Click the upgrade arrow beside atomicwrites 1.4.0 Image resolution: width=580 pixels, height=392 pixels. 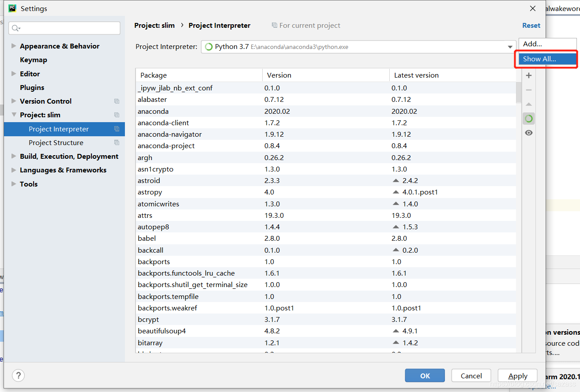(395, 204)
